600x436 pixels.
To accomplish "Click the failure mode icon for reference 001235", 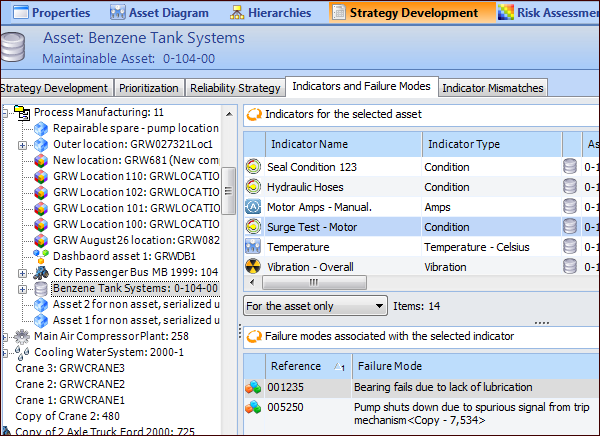I will click(x=254, y=387).
